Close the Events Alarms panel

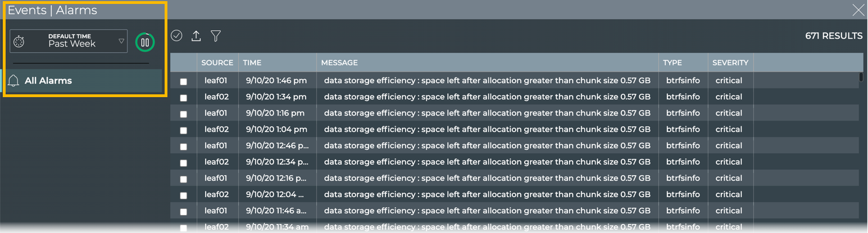858,10
